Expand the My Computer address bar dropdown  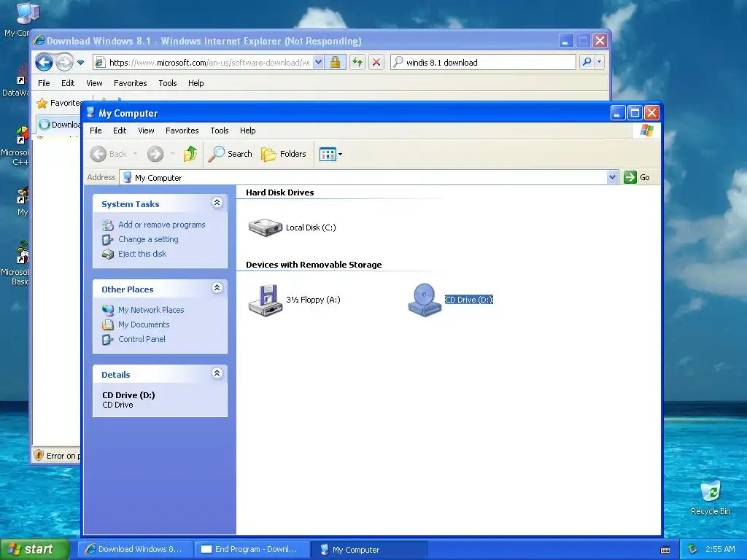612,178
